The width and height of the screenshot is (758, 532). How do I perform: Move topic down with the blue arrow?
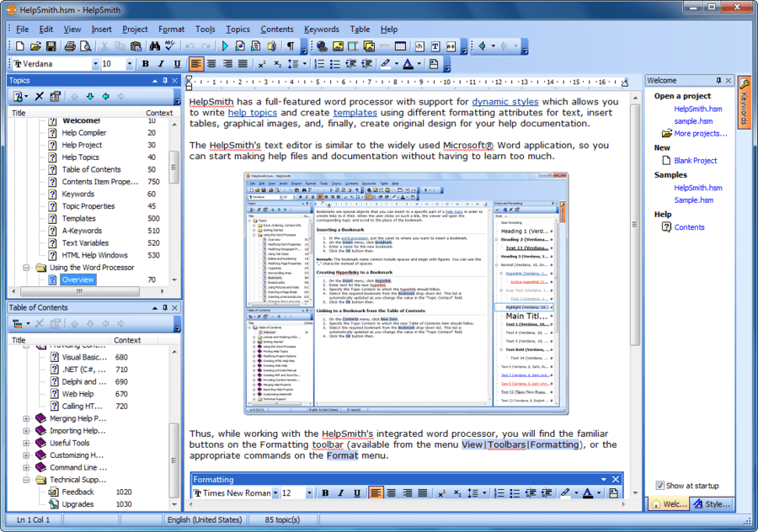[x=90, y=97]
